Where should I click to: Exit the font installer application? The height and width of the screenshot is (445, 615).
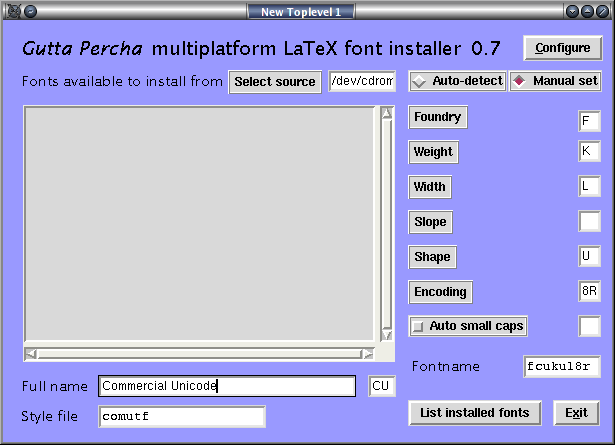click(x=575, y=412)
